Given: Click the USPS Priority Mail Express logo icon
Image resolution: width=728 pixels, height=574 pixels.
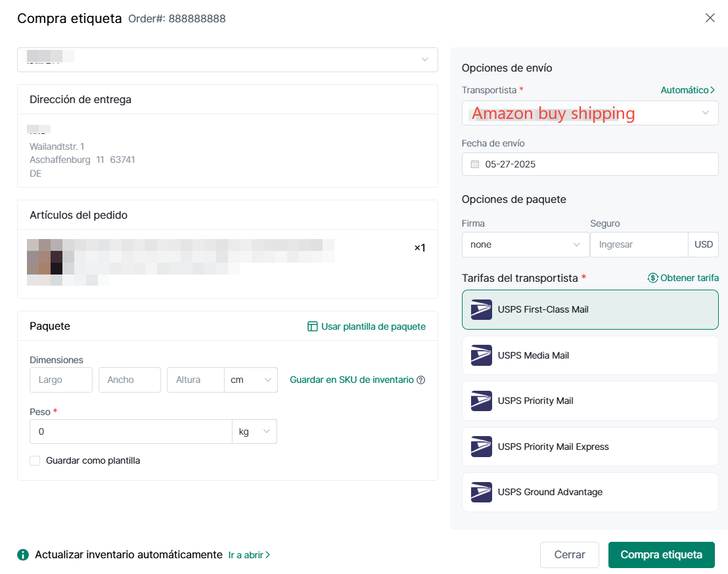Looking at the screenshot, I should tap(482, 447).
